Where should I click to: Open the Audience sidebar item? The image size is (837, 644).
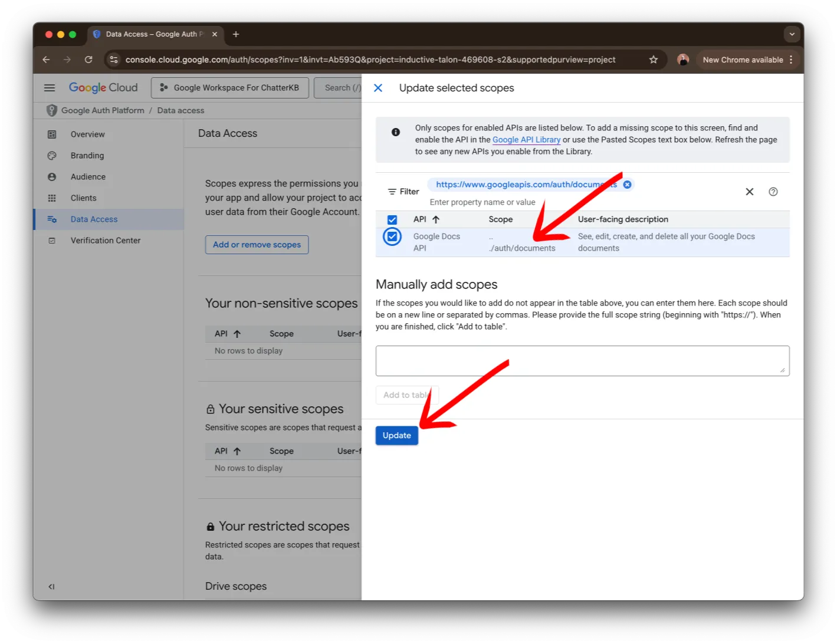[x=109, y=177]
